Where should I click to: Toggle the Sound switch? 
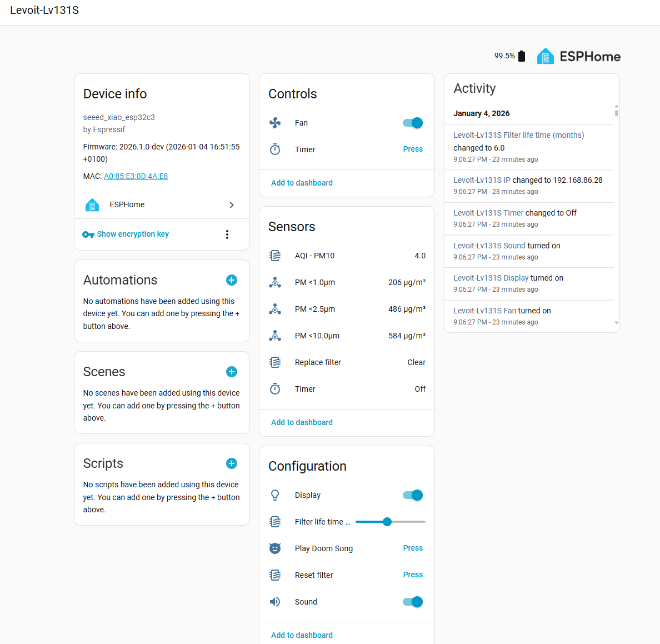coord(413,602)
